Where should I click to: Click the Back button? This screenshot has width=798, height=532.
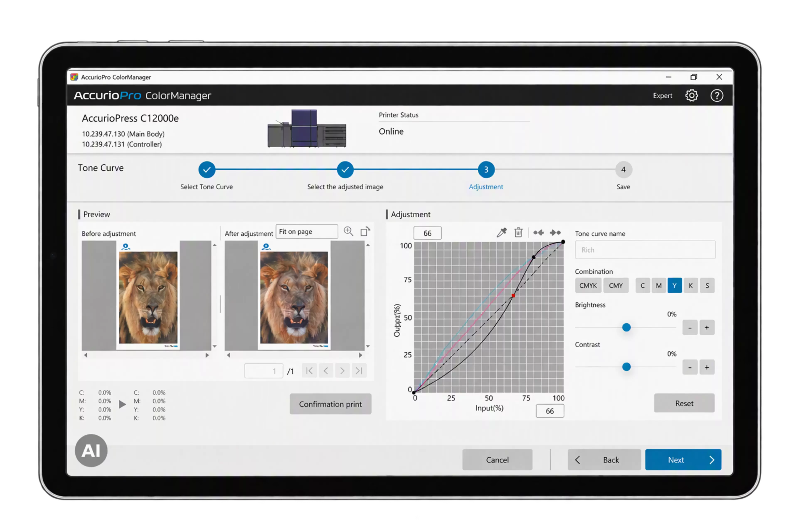[x=604, y=460]
